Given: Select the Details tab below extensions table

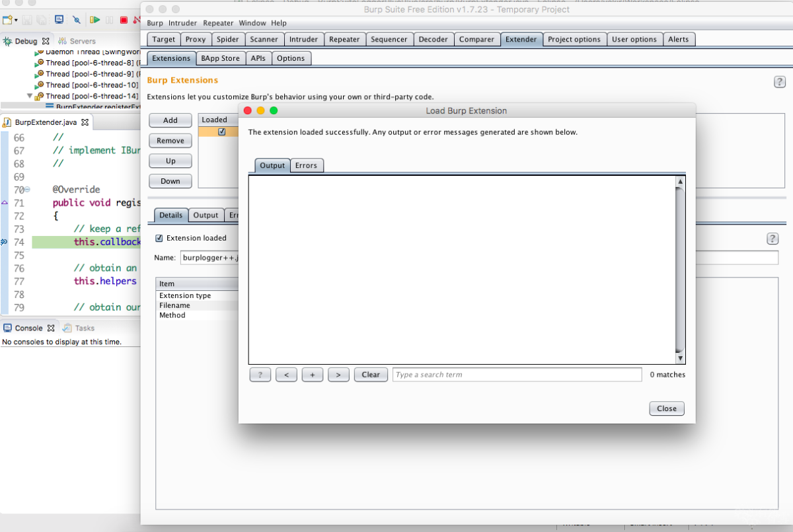Looking at the screenshot, I should [x=170, y=215].
